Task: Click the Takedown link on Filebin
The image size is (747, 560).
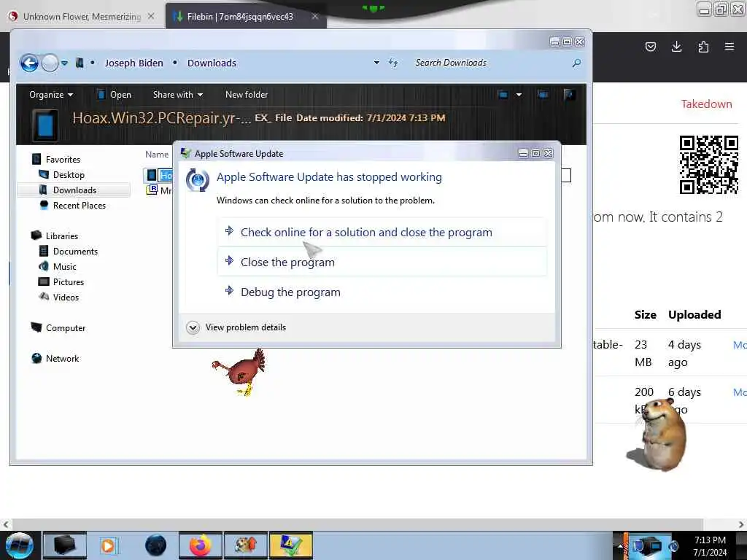Action: [x=706, y=104]
